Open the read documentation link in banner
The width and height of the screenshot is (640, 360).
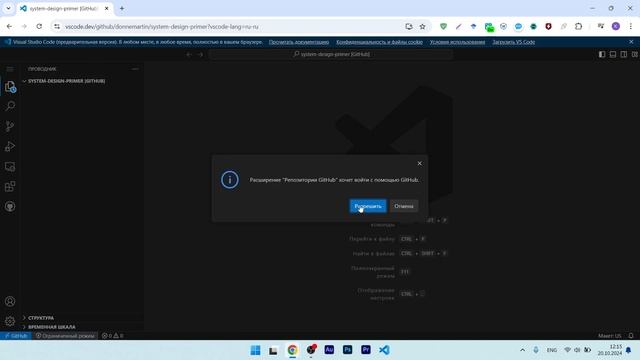299,42
